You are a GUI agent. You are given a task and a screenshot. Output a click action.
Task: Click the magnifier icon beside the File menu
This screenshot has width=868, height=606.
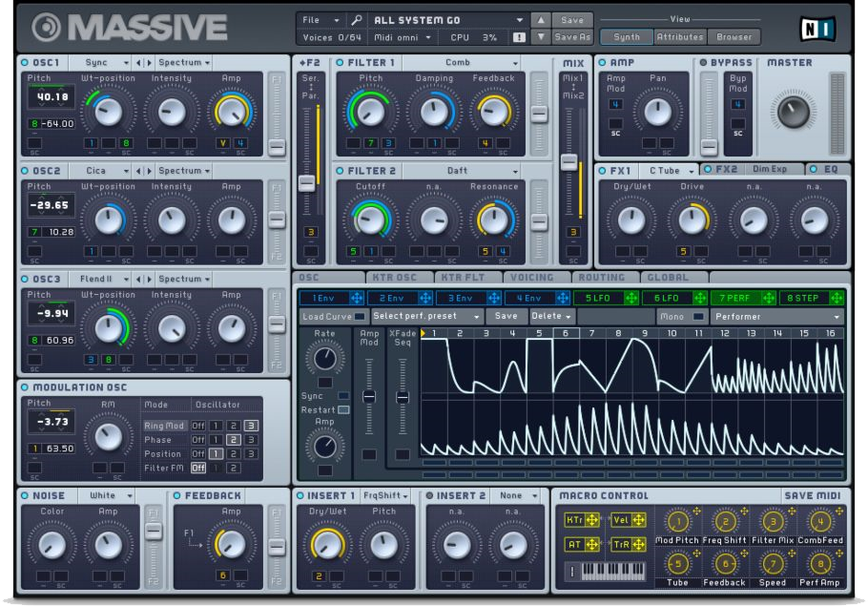pos(357,20)
